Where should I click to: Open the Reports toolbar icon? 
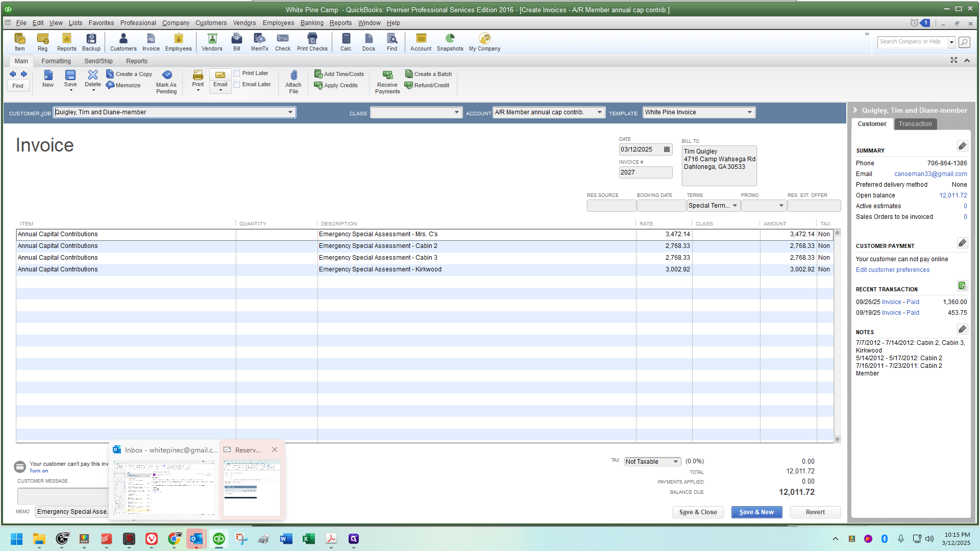66,42
